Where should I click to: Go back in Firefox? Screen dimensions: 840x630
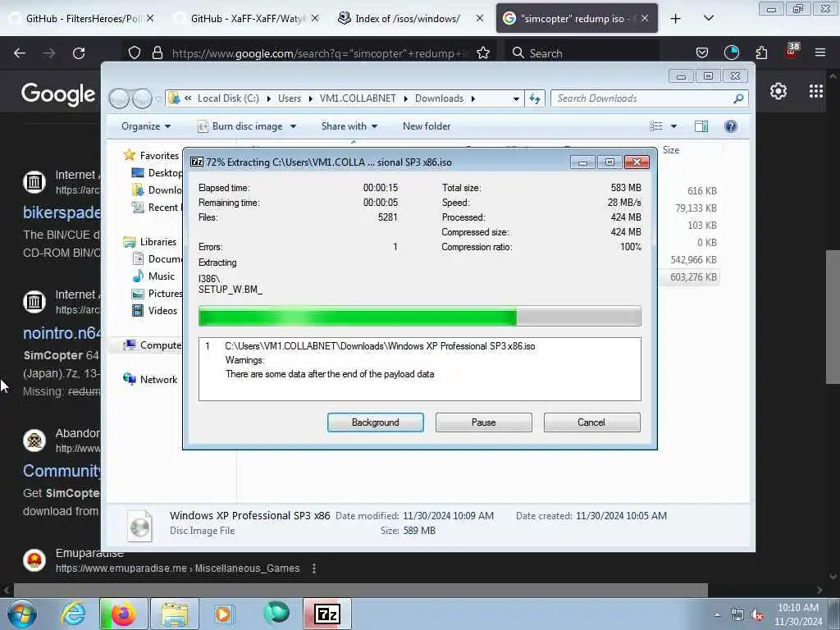20,53
